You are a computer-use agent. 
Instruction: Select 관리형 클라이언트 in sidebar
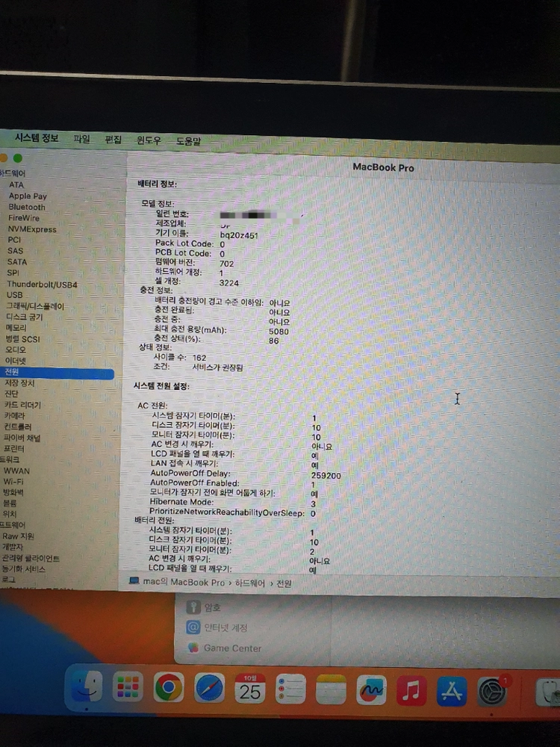click(x=31, y=558)
